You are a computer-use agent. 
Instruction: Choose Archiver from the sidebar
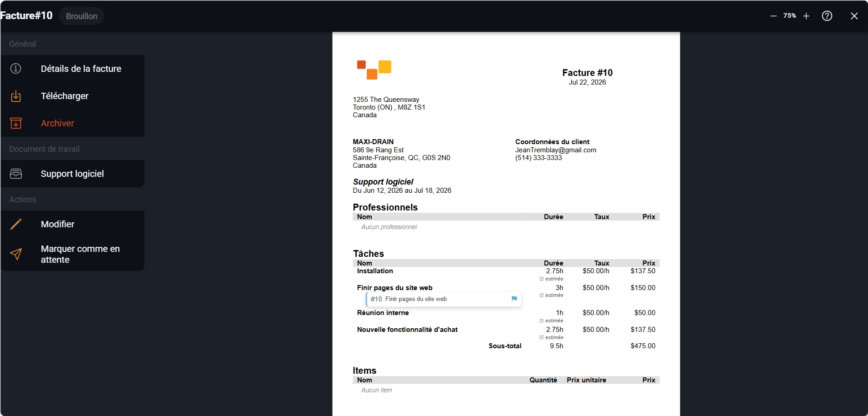pos(73,123)
